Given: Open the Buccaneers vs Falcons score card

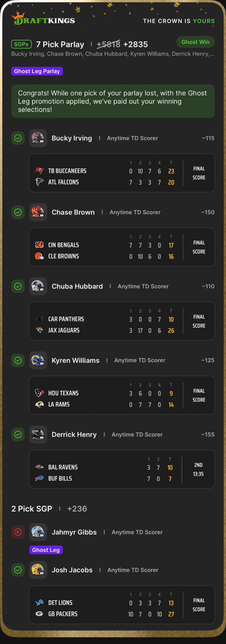Looking at the screenshot, I should [x=122, y=173].
